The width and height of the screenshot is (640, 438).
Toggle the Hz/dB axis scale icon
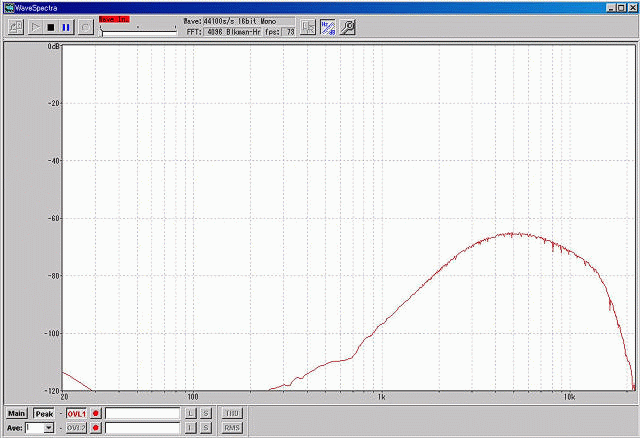click(328, 27)
